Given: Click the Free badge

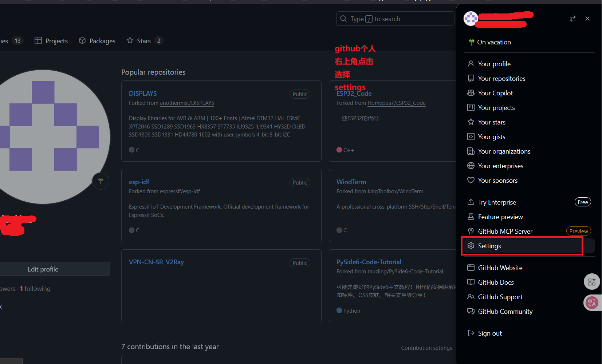Looking at the screenshot, I should (x=583, y=202).
